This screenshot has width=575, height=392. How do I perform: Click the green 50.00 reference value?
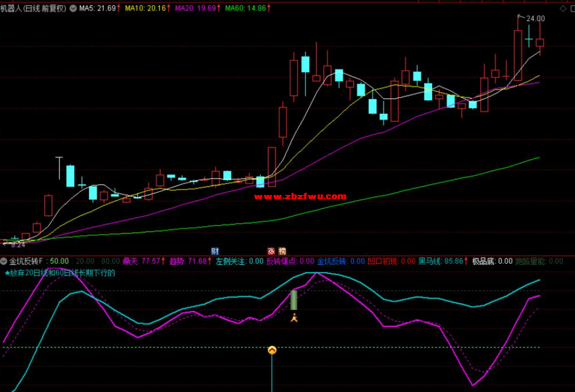click(59, 261)
